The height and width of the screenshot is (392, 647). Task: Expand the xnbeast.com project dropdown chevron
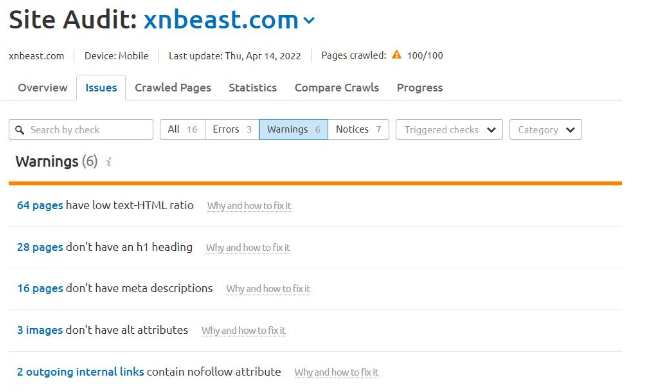tap(309, 20)
